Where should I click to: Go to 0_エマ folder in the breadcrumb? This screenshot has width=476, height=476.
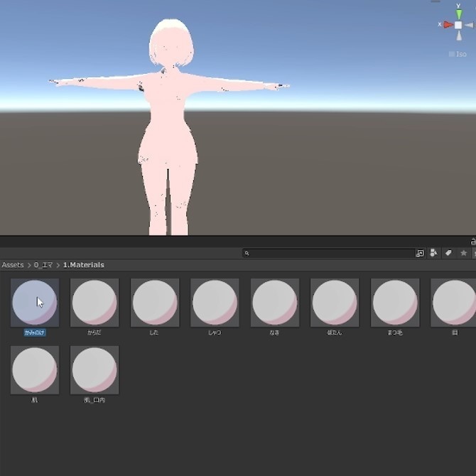43,265
